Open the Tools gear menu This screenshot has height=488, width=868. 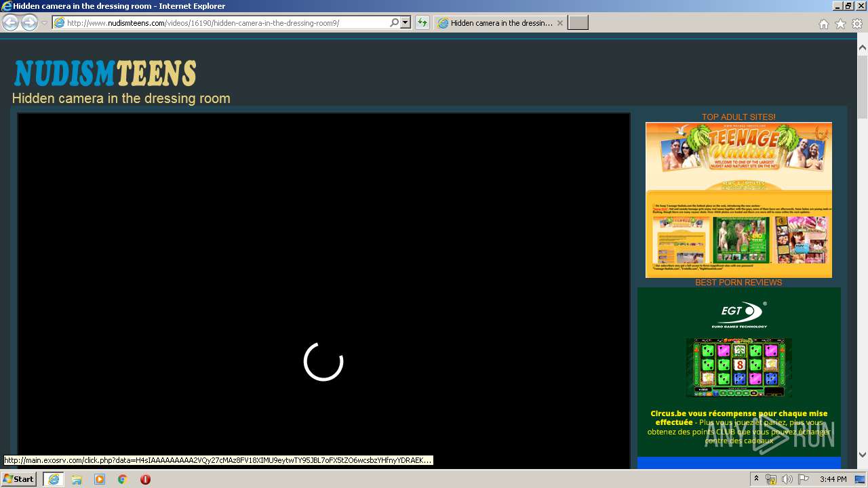[x=857, y=24]
